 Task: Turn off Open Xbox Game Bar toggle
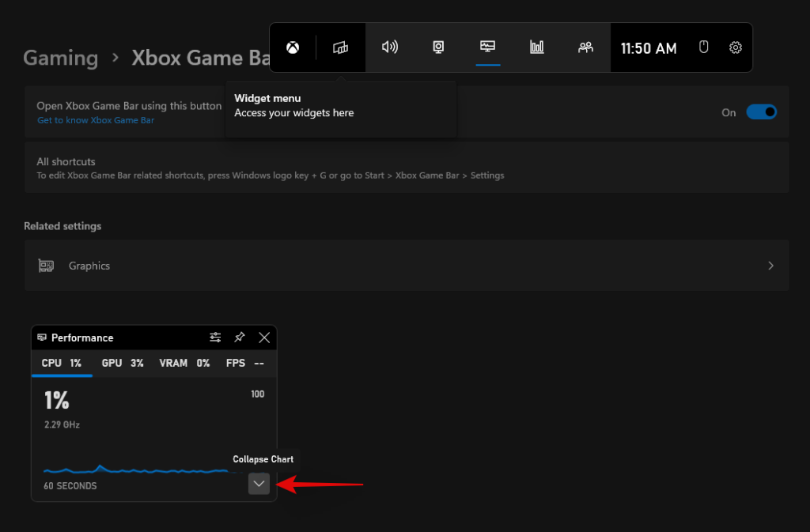(761, 112)
